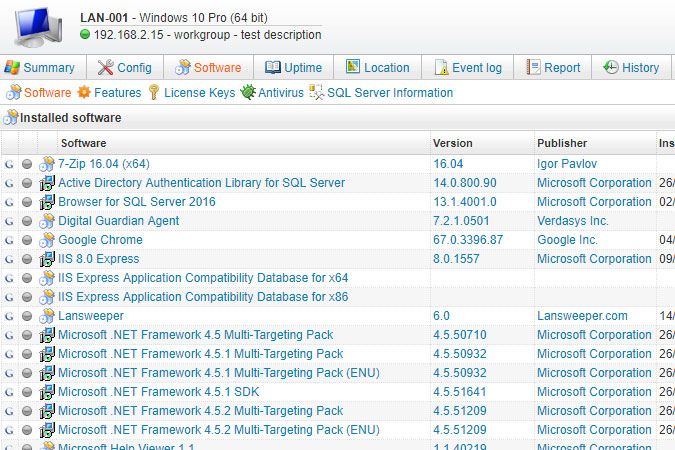This screenshot has width=675, height=450.
Task: Click the software icon next to Lansweeper
Action: pos(46,316)
